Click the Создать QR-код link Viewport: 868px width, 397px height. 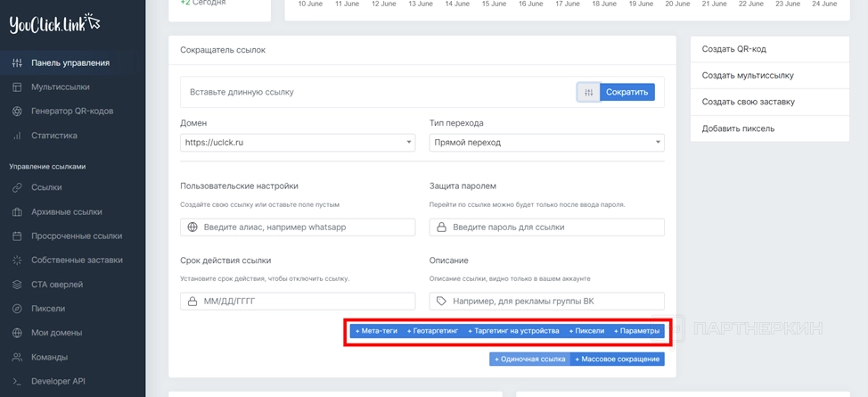(733, 50)
